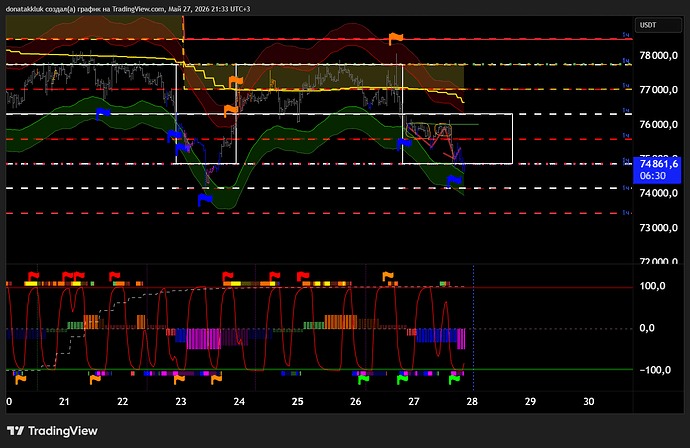Image resolution: width=690 pixels, height=448 pixels.
Task: Click the lowest blue flag below 74000 level
Action: click(205, 200)
